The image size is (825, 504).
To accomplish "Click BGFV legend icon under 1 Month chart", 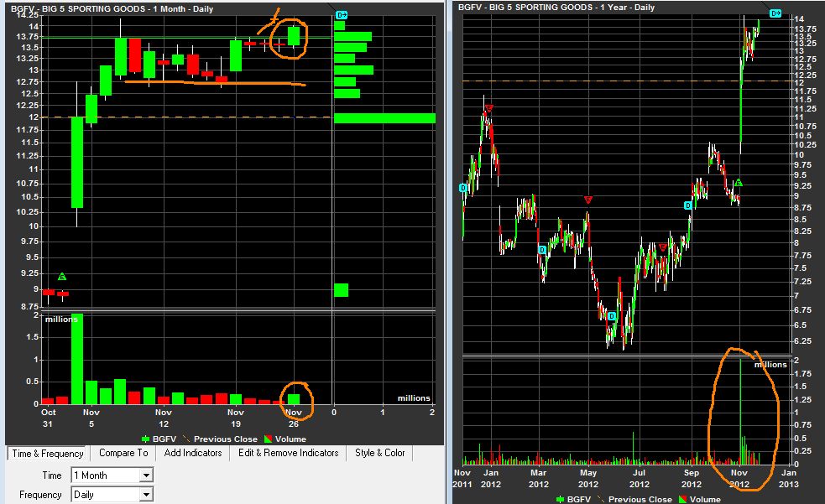I will pos(146,439).
